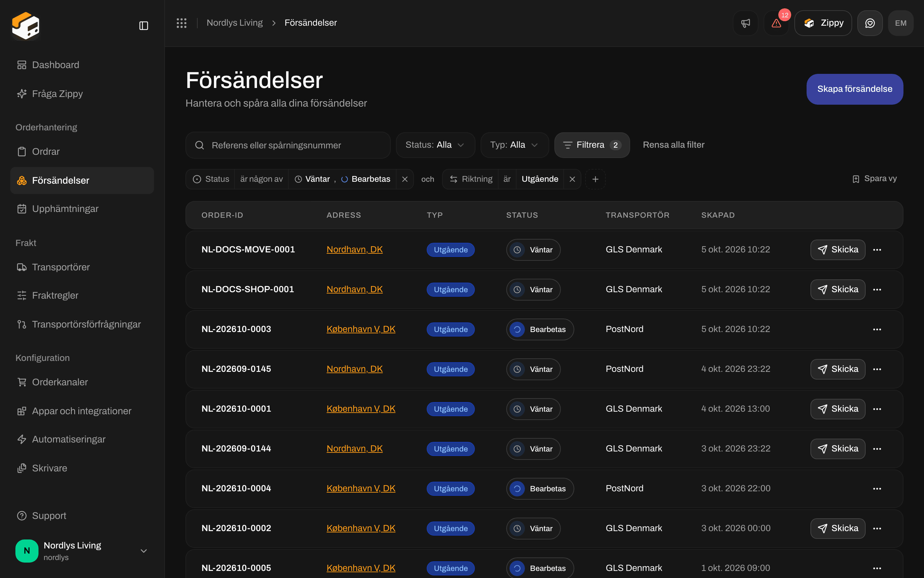The height and width of the screenshot is (578, 924).
Task: Focus the reference or tracking search field
Action: (288, 145)
